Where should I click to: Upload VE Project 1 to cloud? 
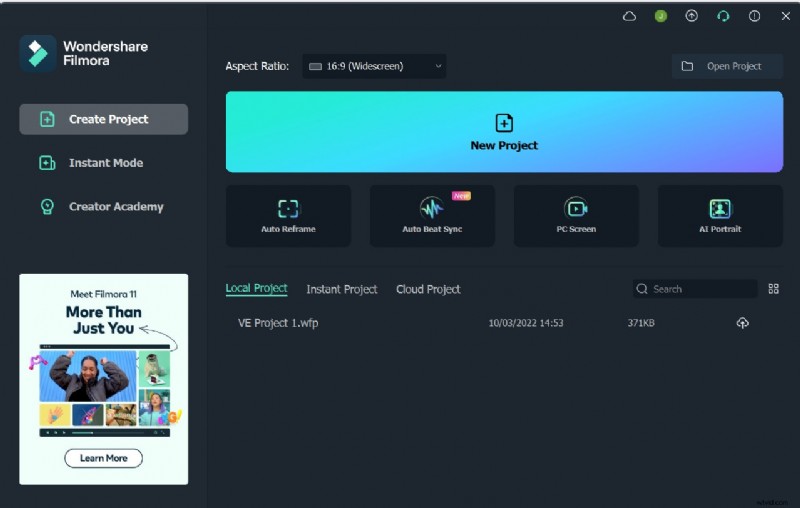[x=742, y=323]
